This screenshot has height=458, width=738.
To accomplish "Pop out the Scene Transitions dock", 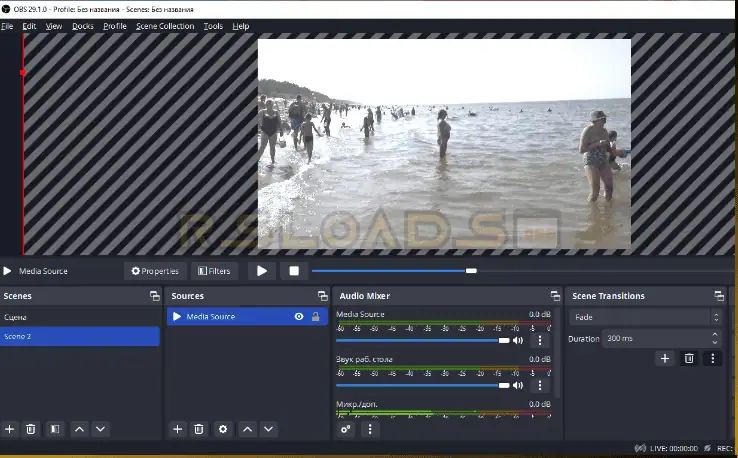I will coord(719,296).
